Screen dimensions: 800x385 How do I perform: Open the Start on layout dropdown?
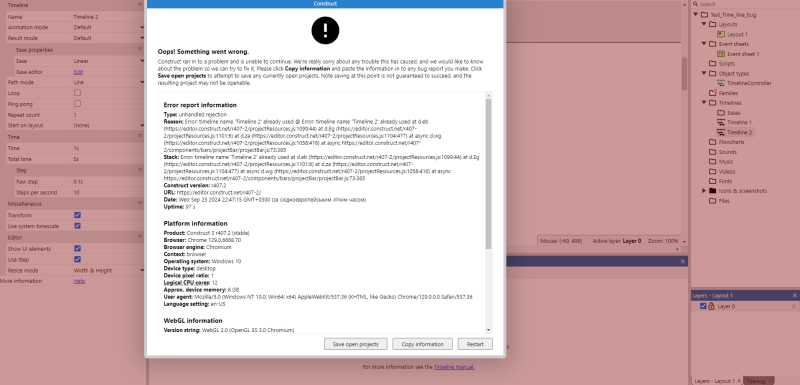[108, 125]
